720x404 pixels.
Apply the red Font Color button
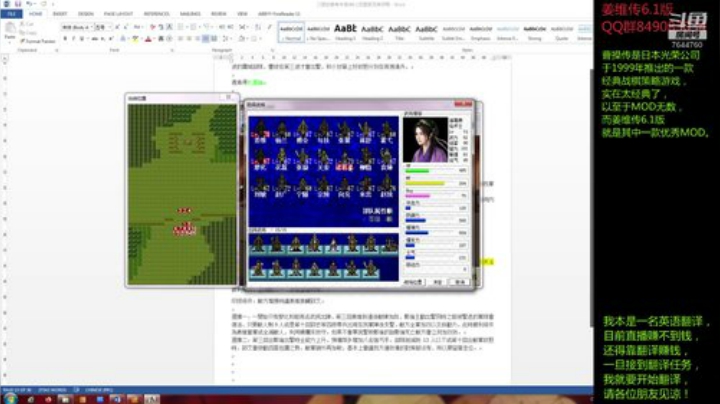pyautogui.click(x=148, y=39)
